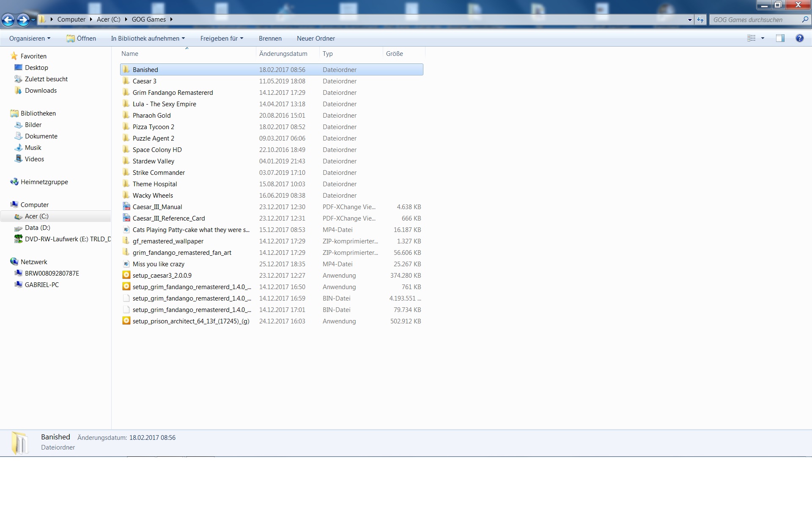Click the Banished folder icon
Viewport: 812px width, 508px height.
point(126,69)
